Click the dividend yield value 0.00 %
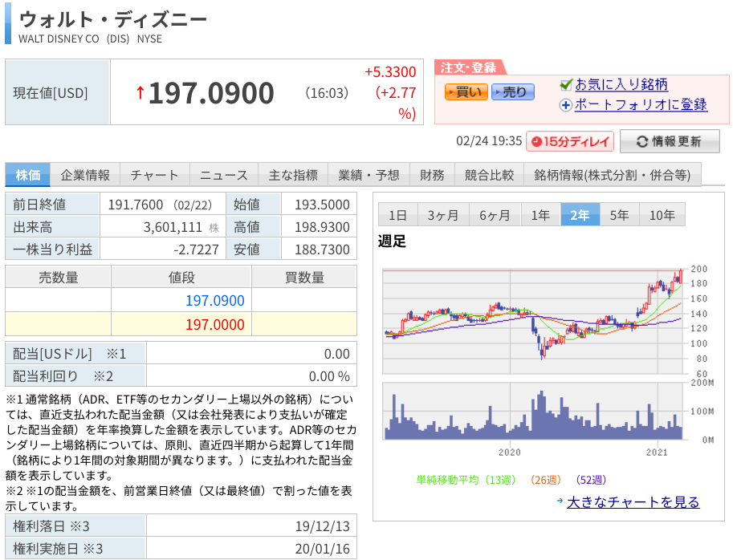Viewport: 733px width, 560px height. click(329, 376)
